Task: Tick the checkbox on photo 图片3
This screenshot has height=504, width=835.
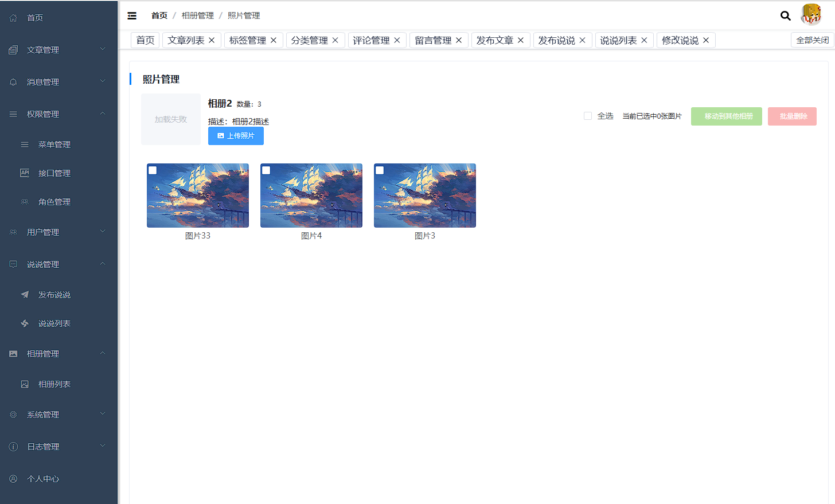Action: (x=380, y=170)
